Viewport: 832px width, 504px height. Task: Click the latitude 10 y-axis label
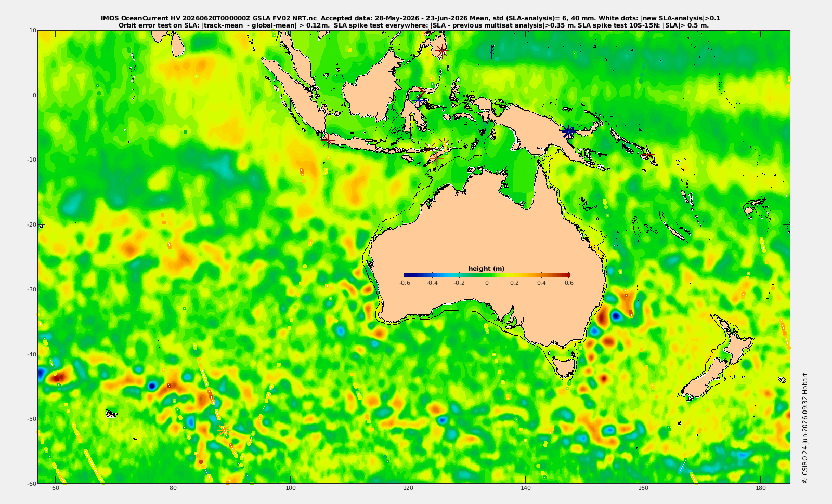(33, 30)
